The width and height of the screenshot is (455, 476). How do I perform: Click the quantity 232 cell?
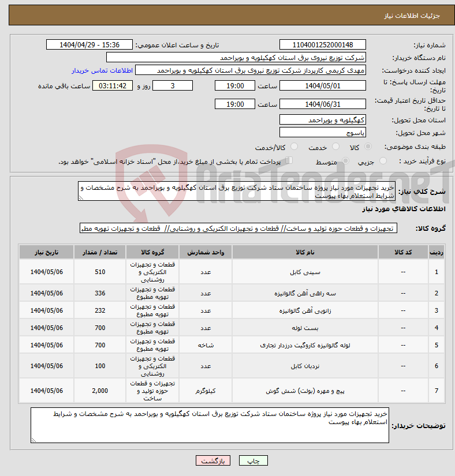100,310
